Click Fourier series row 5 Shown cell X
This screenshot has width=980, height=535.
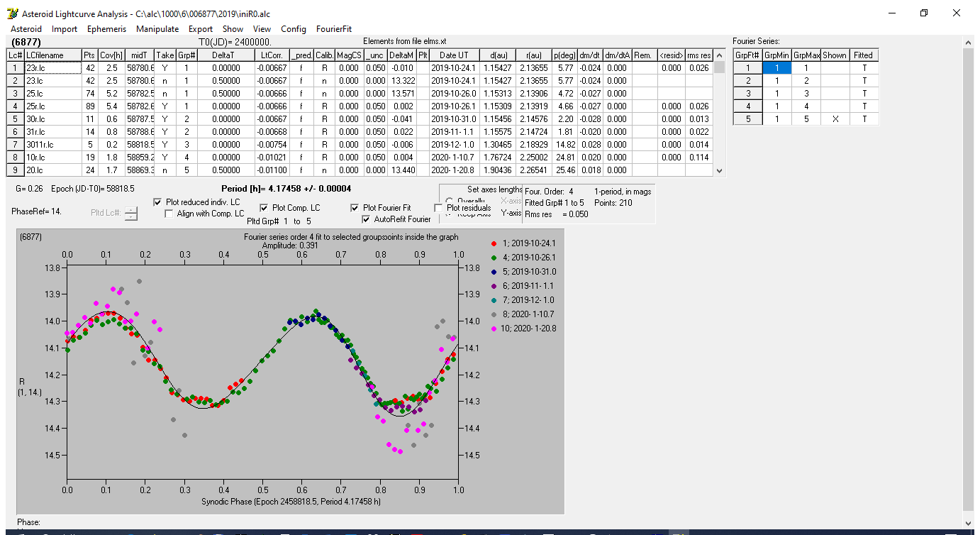click(x=835, y=119)
